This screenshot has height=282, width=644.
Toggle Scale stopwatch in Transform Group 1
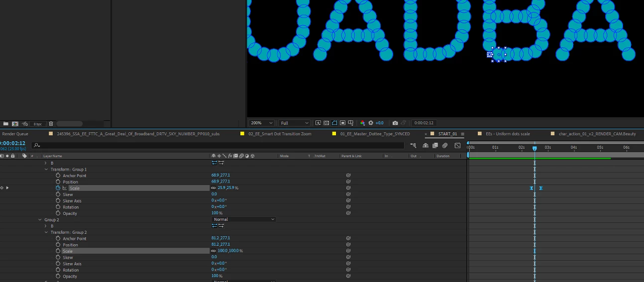coord(58,188)
